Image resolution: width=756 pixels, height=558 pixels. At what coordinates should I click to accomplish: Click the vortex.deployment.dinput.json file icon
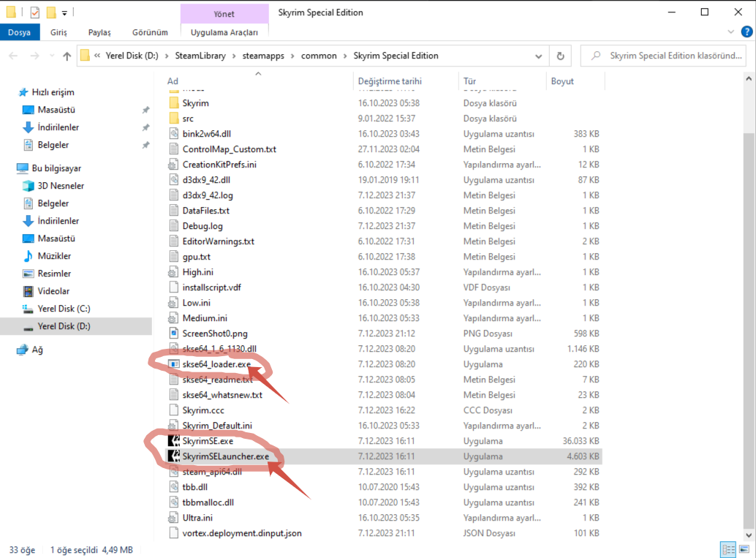(x=173, y=533)
